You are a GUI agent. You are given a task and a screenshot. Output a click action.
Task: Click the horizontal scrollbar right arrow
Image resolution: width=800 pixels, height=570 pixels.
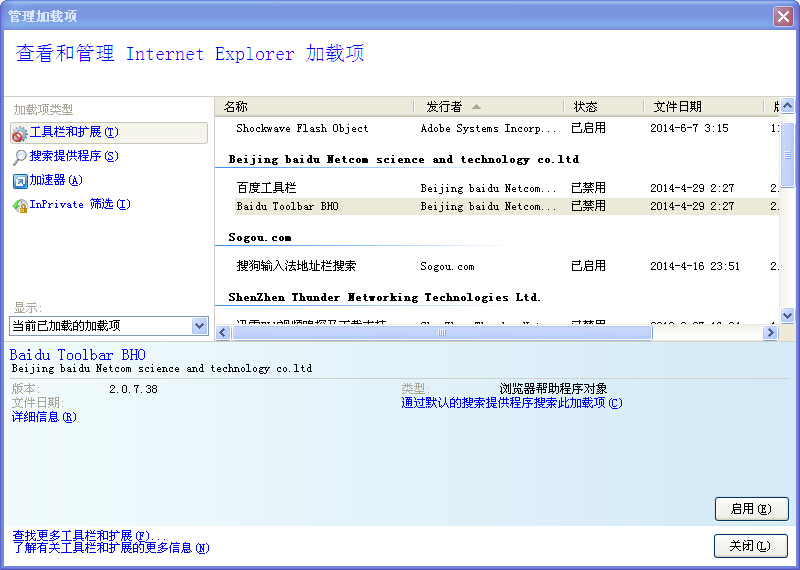770,333
